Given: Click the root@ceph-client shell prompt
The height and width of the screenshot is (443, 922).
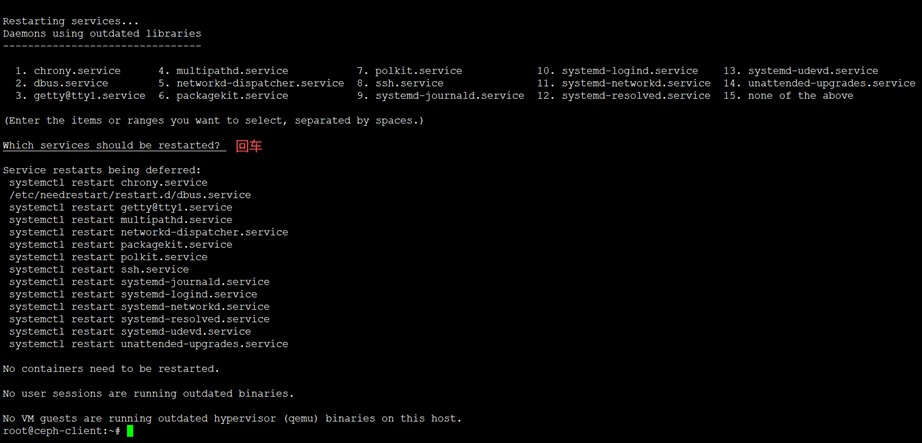Looking at the screenshot, I should point(60,431).
